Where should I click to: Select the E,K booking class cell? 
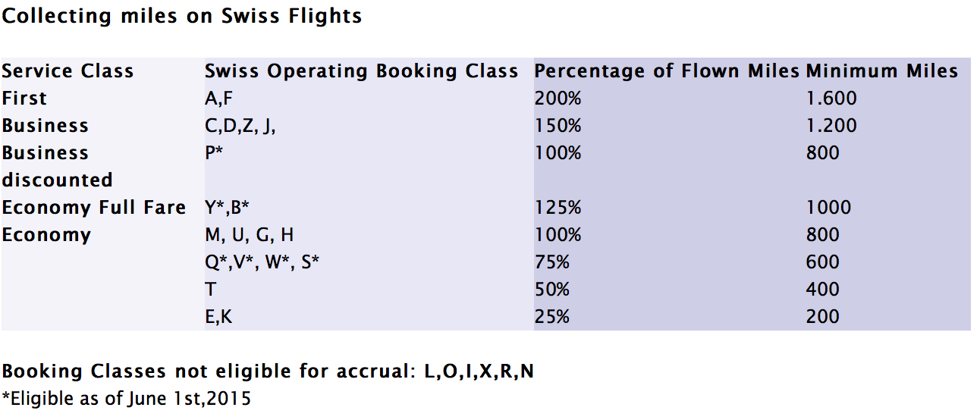pos(218,318)
